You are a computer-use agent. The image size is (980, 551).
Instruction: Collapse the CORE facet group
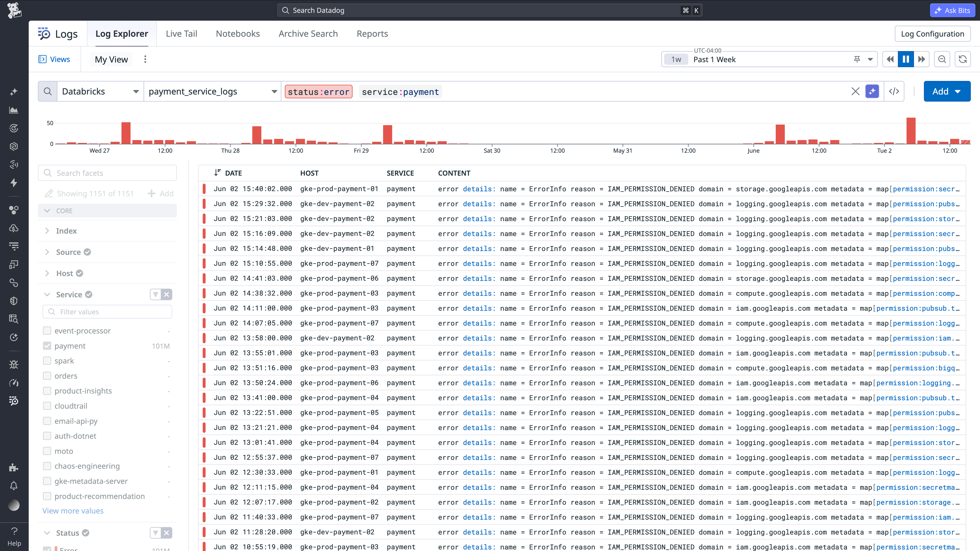tap(47, 211)
